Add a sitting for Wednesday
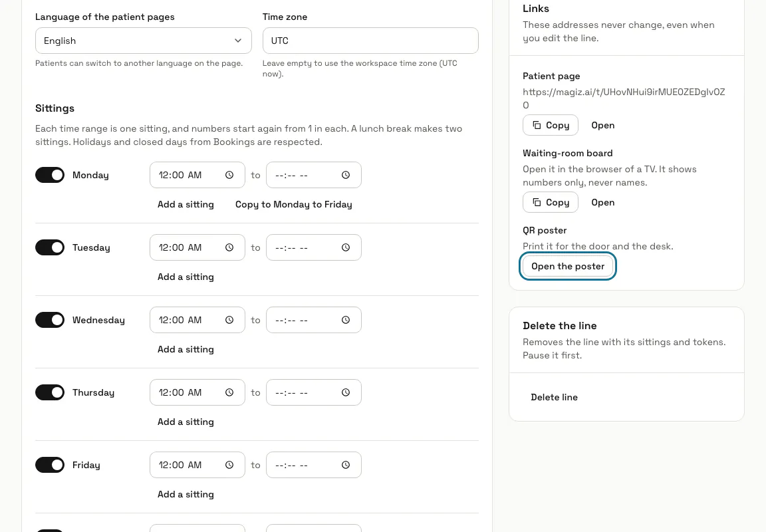The width and height of the screenshot is (766, 532). point(186,349)
